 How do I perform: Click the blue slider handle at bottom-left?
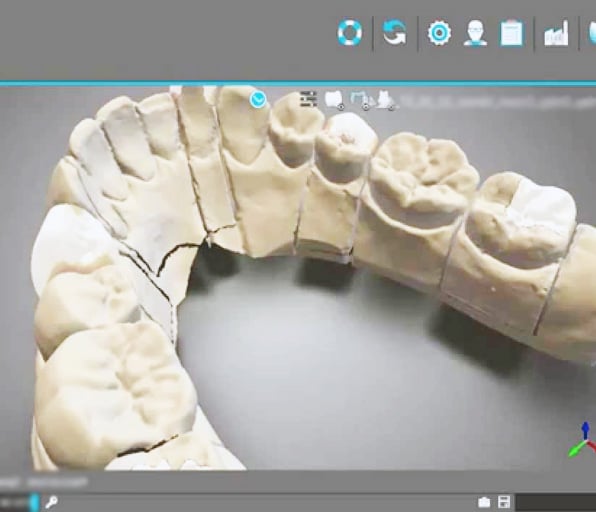(x=35, y=502)
